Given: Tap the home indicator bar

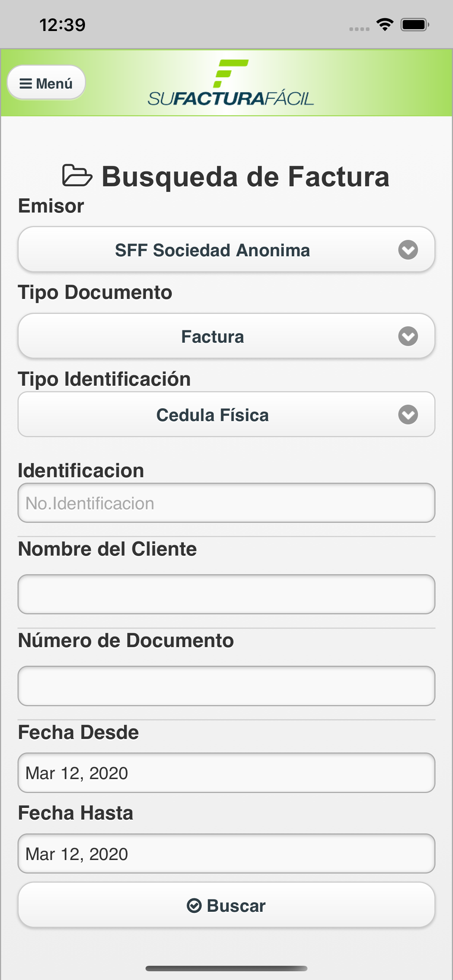Looking at the screenshot, I should (226, 968).
